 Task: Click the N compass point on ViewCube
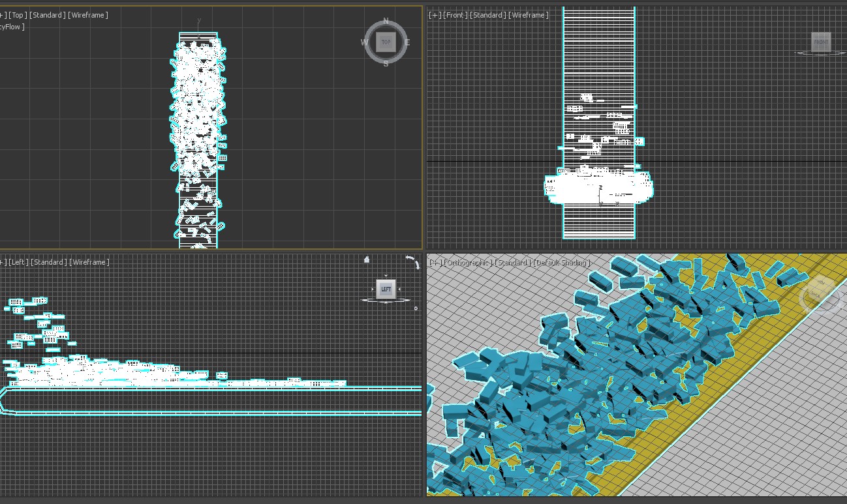(x=386, y=21)
